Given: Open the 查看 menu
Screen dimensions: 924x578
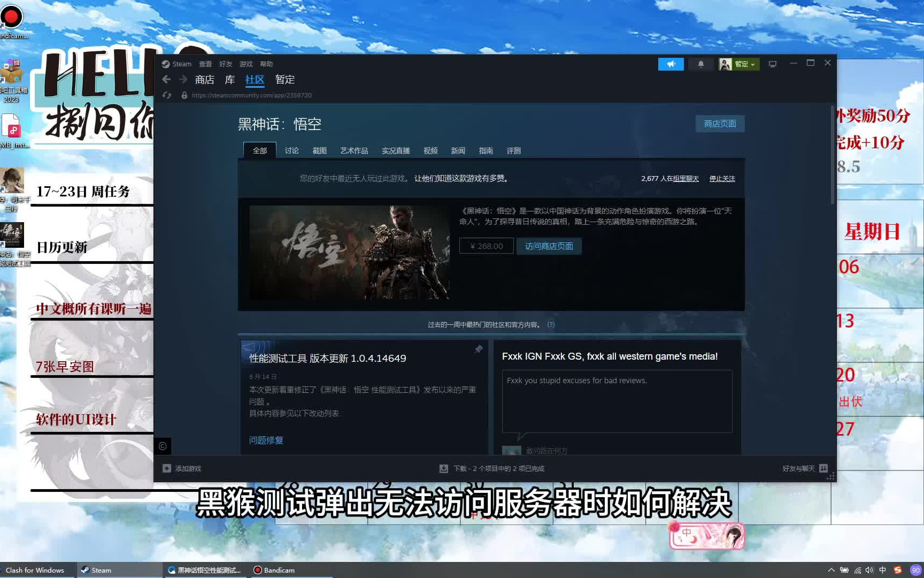Looking at the screenshot, I should tap(205, 64).
